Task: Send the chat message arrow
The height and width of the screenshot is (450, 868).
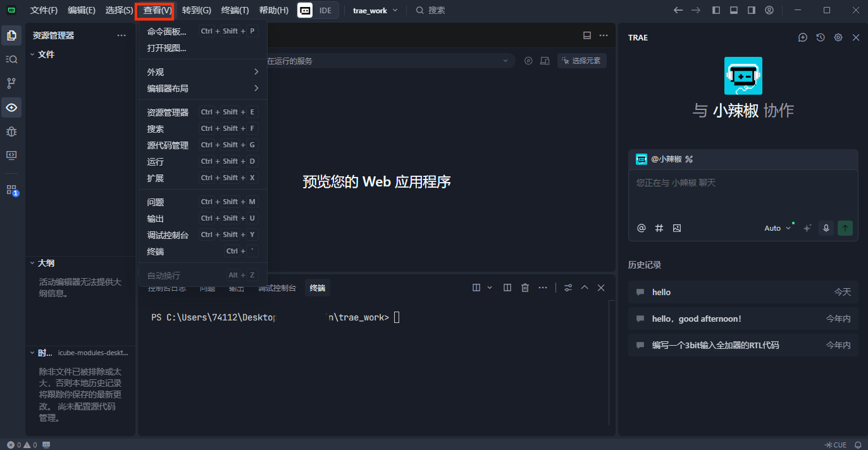Action: coord(845,228)
